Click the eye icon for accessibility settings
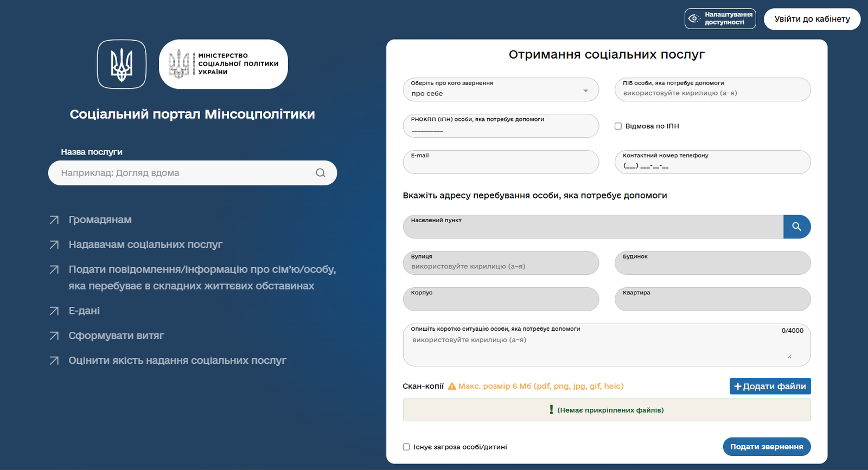The width and height of the screenshot is (868, 470). tap(694, 18)
